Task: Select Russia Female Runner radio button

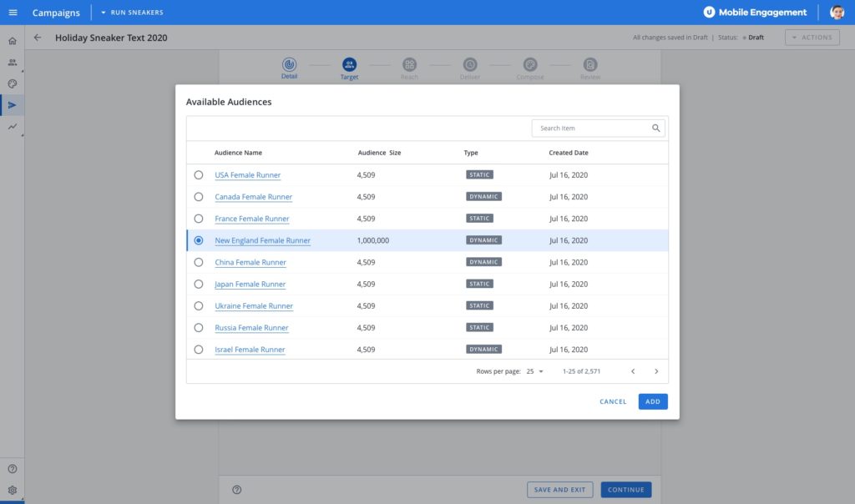Action: click(x=199, y=327)
